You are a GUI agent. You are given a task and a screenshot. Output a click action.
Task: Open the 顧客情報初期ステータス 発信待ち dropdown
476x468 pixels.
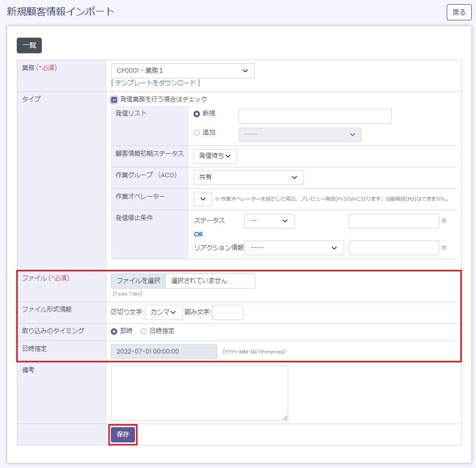click(215, 156)
